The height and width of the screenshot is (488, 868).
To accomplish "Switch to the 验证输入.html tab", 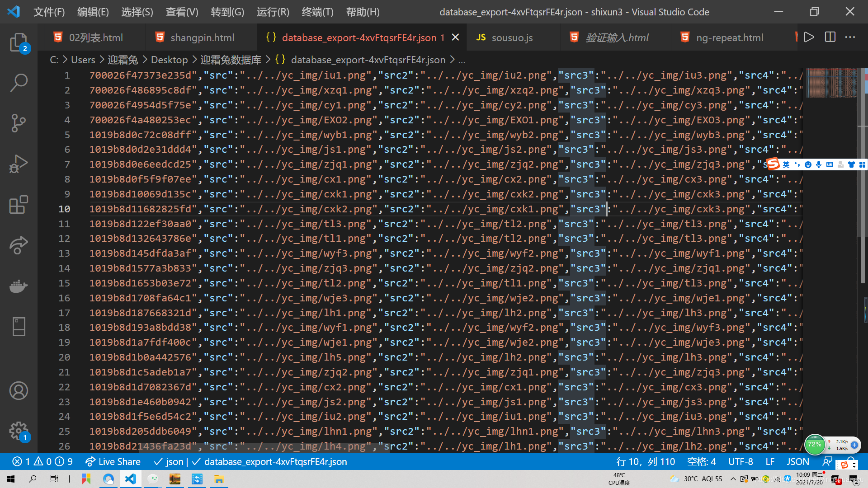I will [x=617, y=38].
